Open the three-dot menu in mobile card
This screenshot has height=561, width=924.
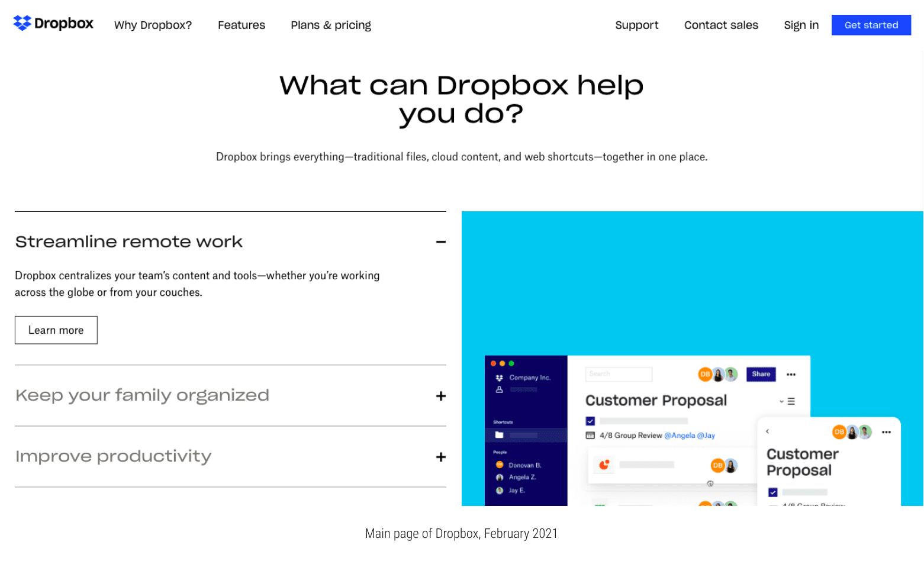886,433
